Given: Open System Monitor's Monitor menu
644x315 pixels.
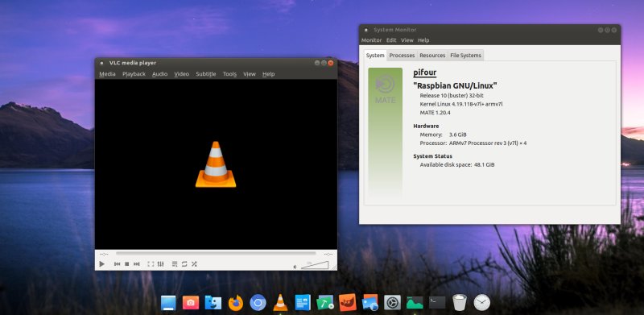Looking at the screenshot, I should point(371,40).
